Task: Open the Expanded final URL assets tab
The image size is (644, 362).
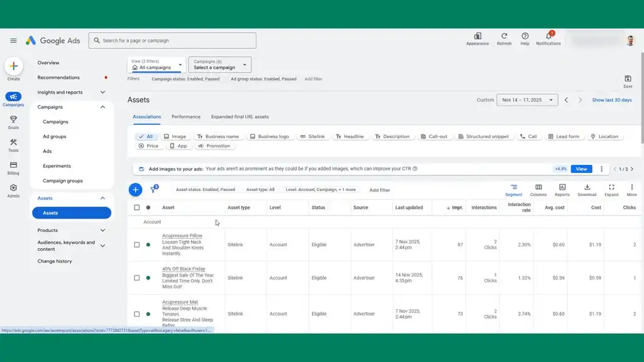Action: pos(240,117)
